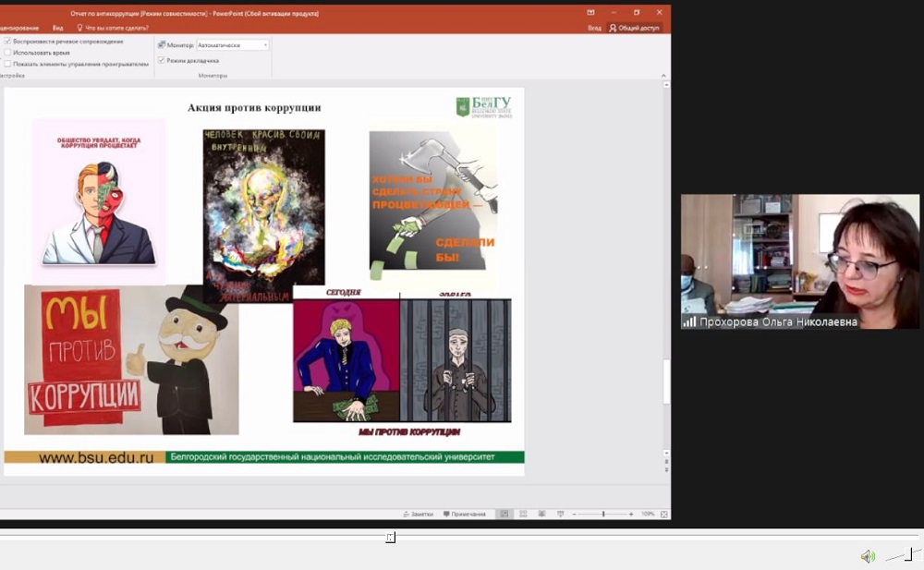Mute the video player speaker icon

click(x=868, y=556)
